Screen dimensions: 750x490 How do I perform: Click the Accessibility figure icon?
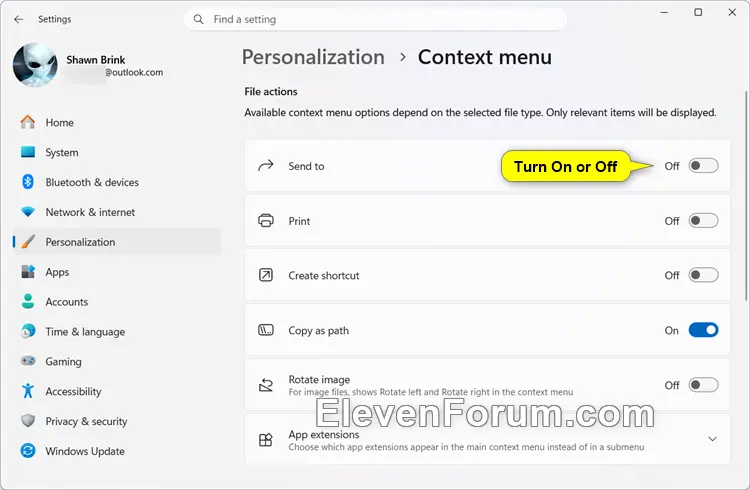[x=28, y=391]
